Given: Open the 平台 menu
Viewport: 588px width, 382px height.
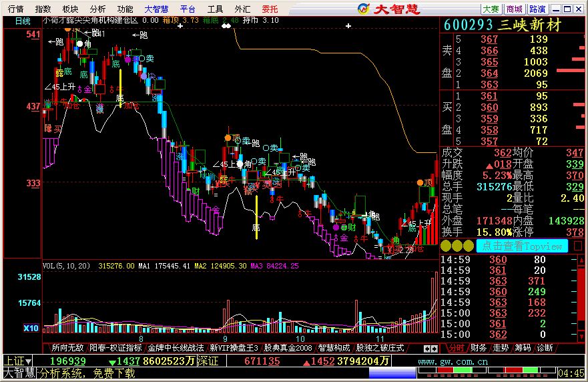Looking at the screenshot, I should (x=188, y=9).
